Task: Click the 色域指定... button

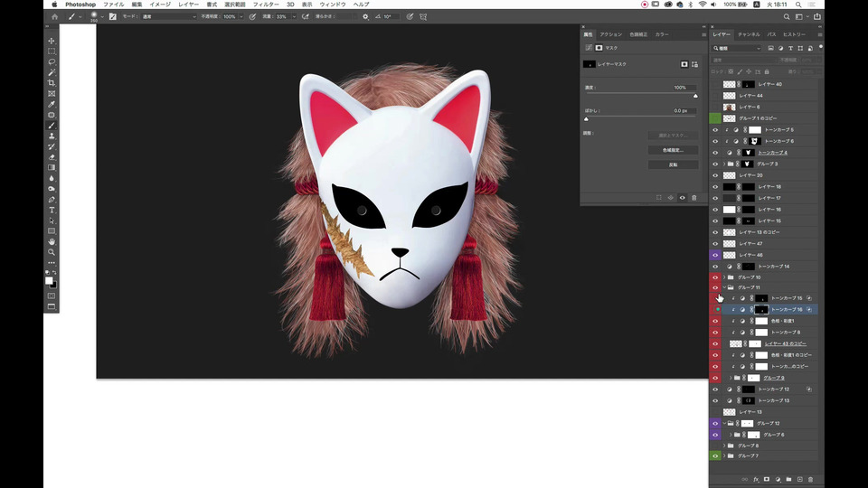Action: tap(674, 150)
